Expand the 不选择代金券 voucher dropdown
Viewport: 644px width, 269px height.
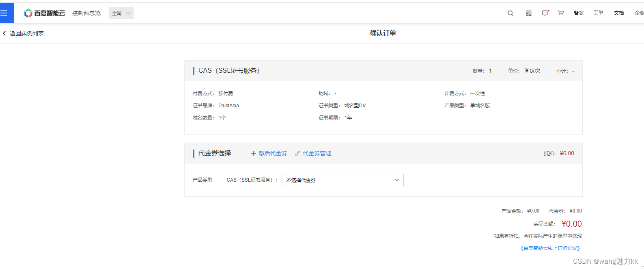pos(343,180)
